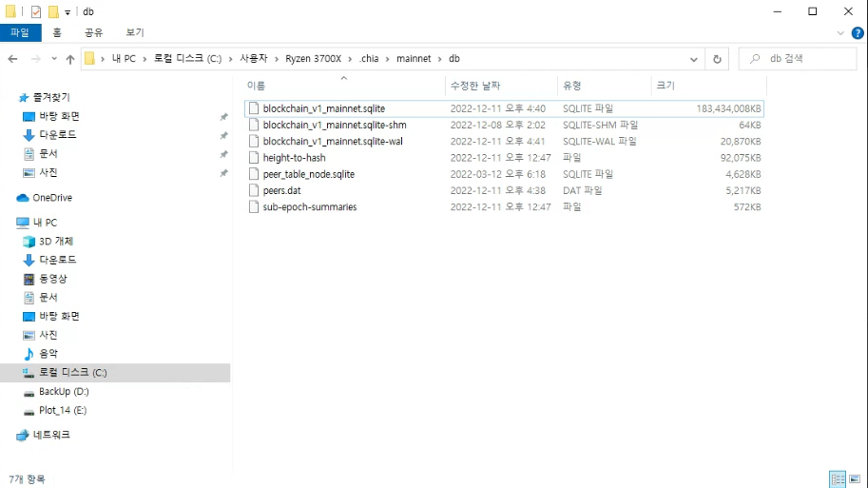The height and width of the screenshot is (488, 868).
Task: Open OneDrive in the navigation pane
Action: 52,198
